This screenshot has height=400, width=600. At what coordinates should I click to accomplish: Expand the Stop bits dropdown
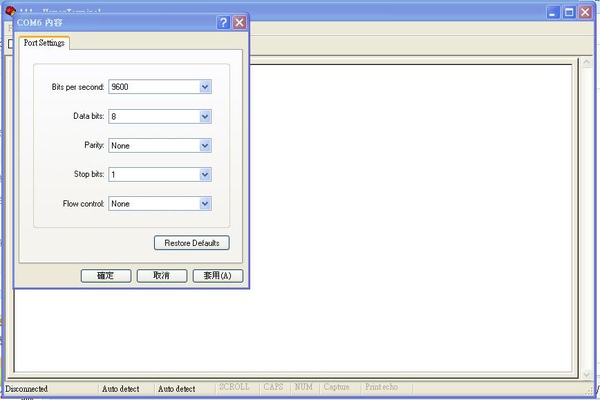coord(205,175)
